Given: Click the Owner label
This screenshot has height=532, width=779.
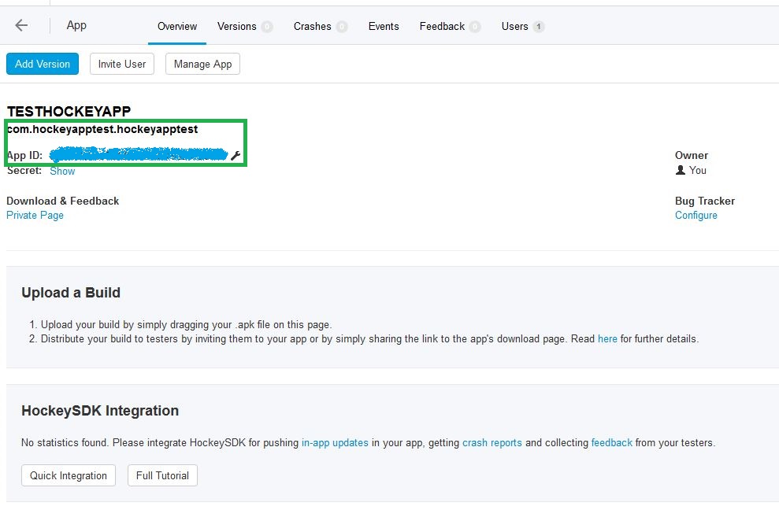Looking at the screenshot, I should pyautogui.click(x=691, y=155).
